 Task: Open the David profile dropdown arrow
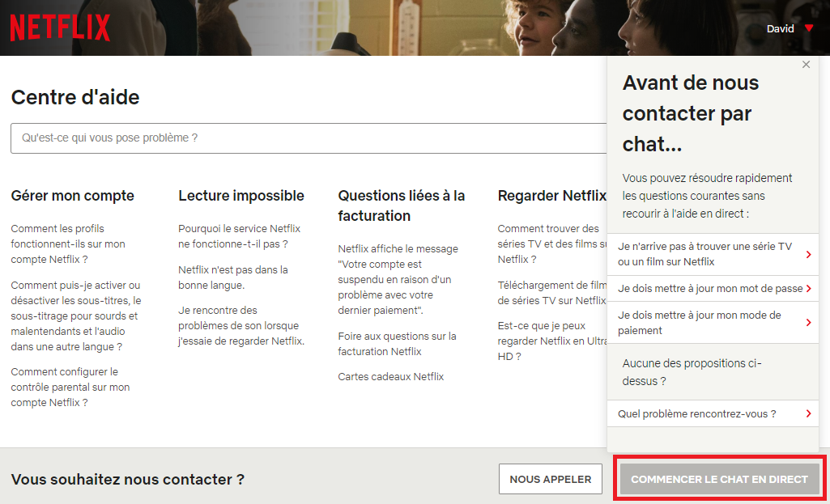click(809, 28)
